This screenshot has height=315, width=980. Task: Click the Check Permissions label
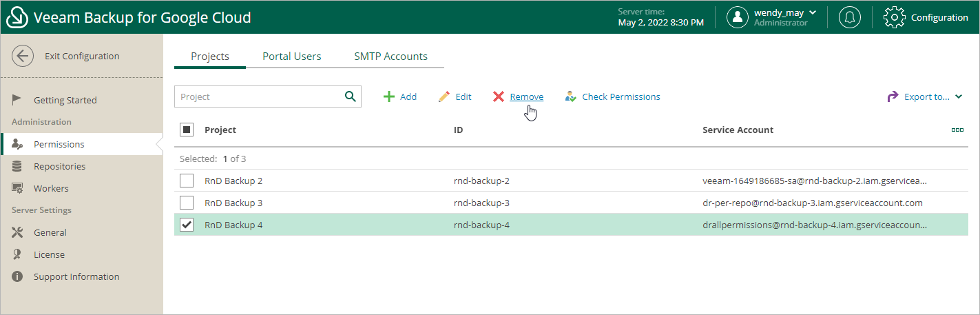[621, 96]
